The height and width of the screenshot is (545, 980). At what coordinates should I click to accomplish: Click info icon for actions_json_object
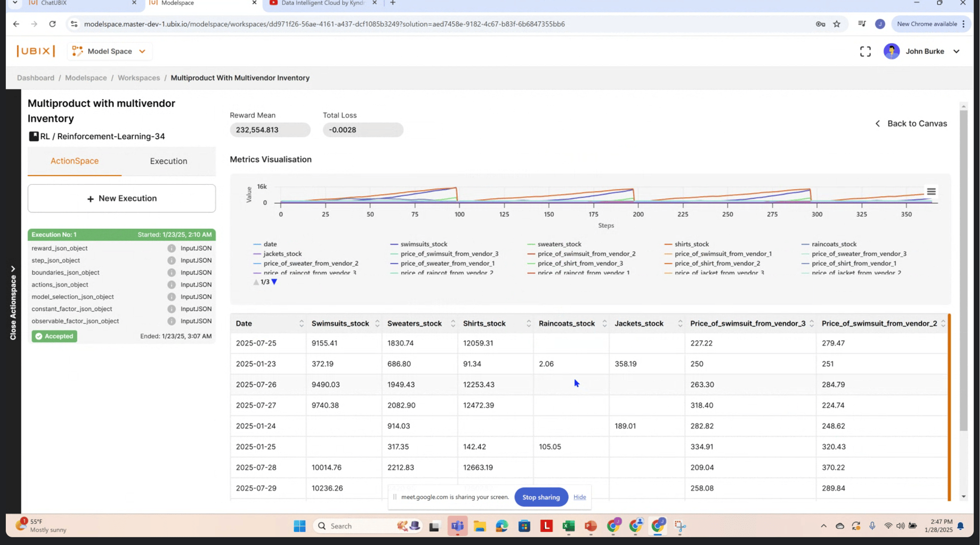click(x=171, y=285)
